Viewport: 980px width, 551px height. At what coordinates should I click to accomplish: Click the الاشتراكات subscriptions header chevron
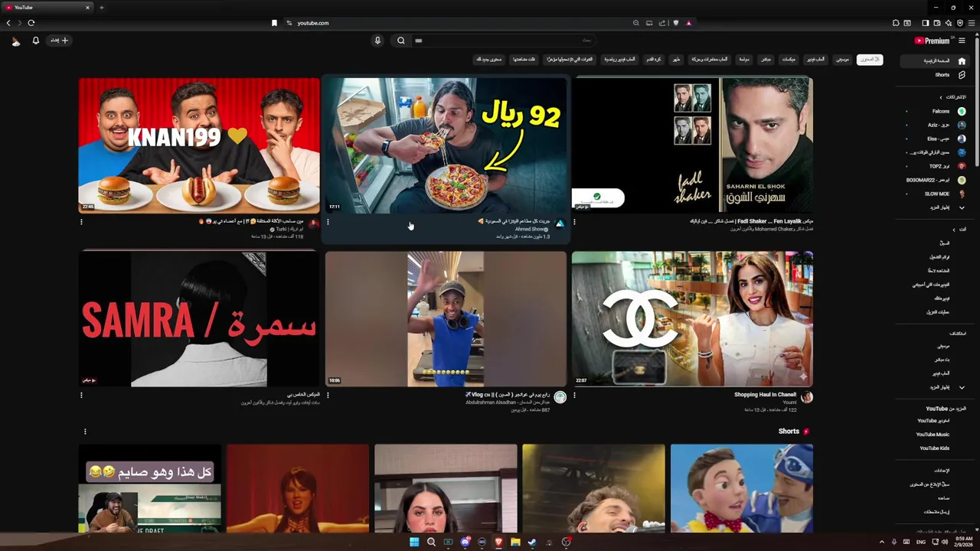[x=941, y=97]
